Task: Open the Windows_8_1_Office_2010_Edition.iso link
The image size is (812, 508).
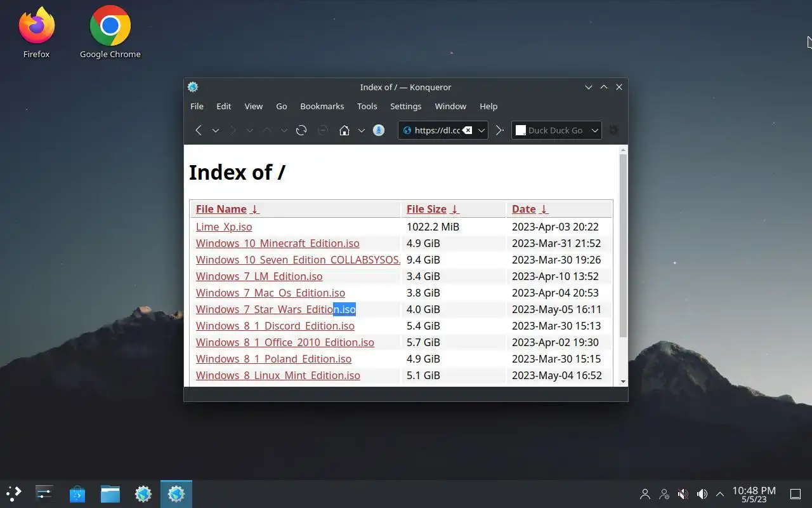Action: tap(285, 342)
